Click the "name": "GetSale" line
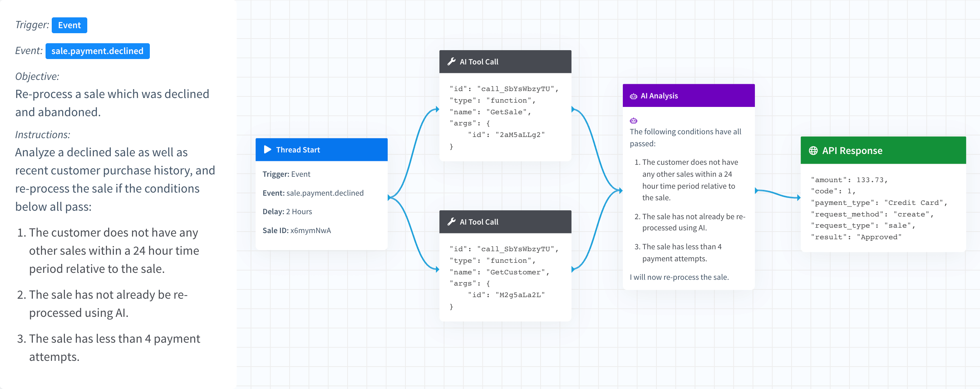Viewport: 980px width, 389px height. point(490,112)
